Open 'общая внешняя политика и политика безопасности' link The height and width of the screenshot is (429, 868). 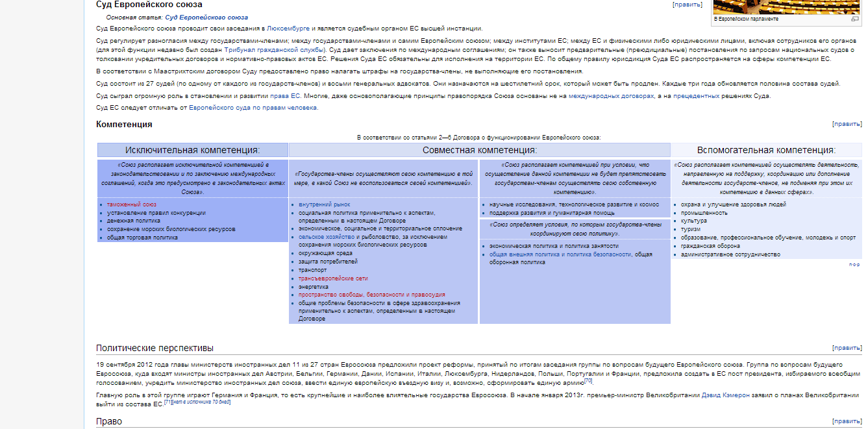pos(560,254)
